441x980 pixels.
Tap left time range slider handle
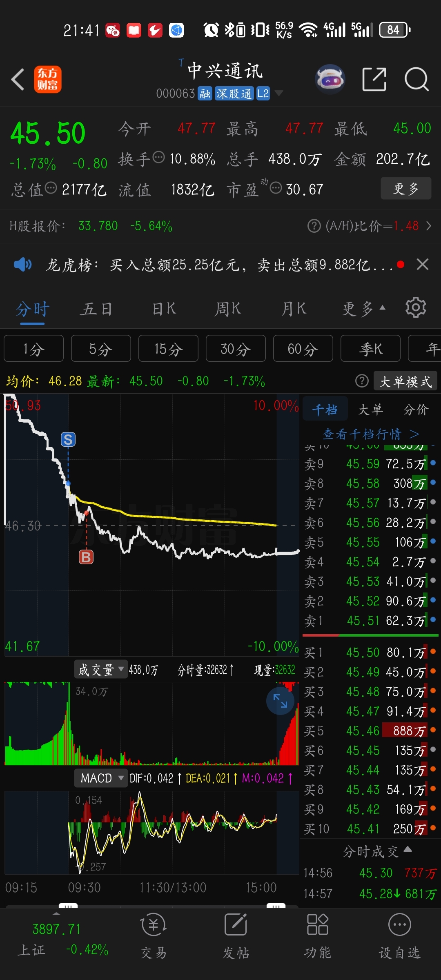pyautogui.click(x=68, y=905)
